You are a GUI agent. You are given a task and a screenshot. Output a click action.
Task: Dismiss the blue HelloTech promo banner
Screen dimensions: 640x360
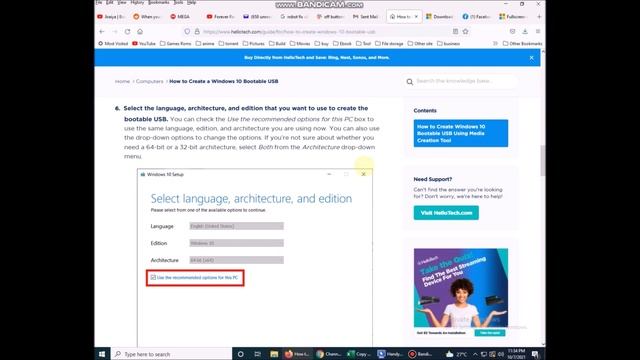coord(531,58)
